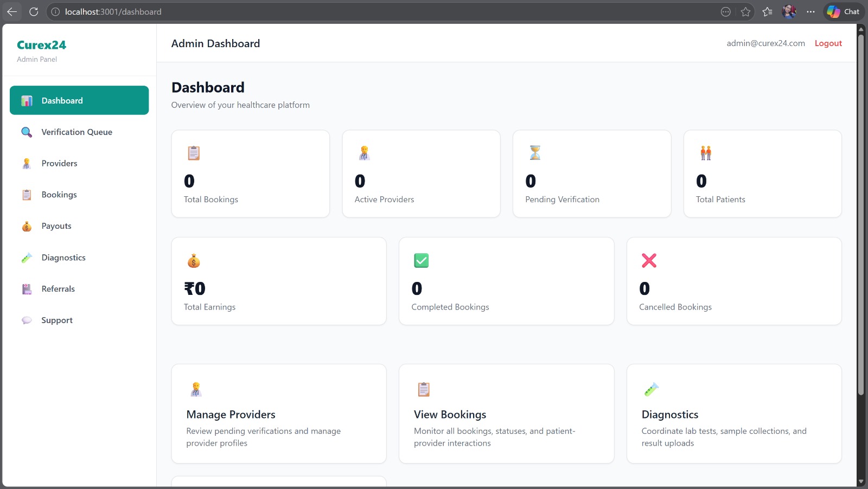Click the clipboard icon beside Bookings
868x489 pixels.
point(27,195)
